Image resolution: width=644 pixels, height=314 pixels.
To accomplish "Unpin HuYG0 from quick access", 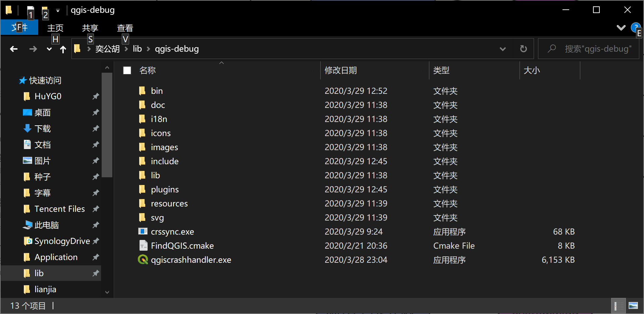I will click(x=96, y=97).
